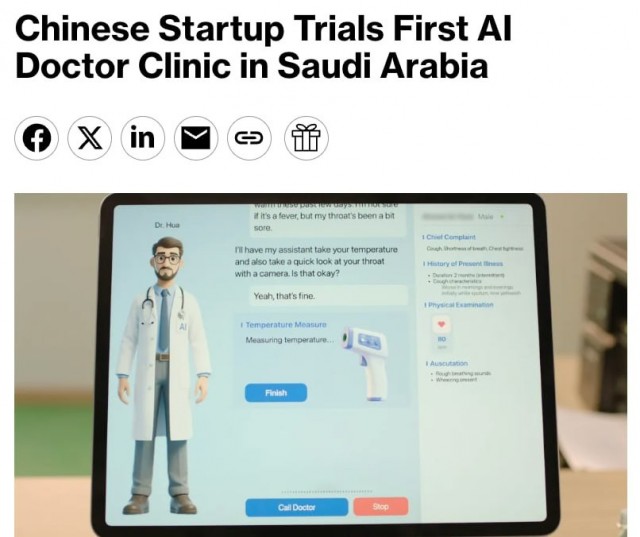Click the blue Finish button
The width and height of the screenshot is (640, 537).
276,393
